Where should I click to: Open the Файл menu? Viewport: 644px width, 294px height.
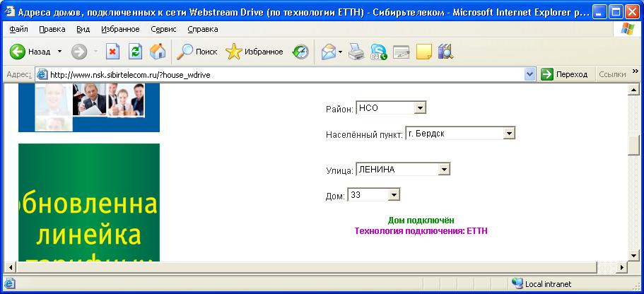[x=18, y=29]
